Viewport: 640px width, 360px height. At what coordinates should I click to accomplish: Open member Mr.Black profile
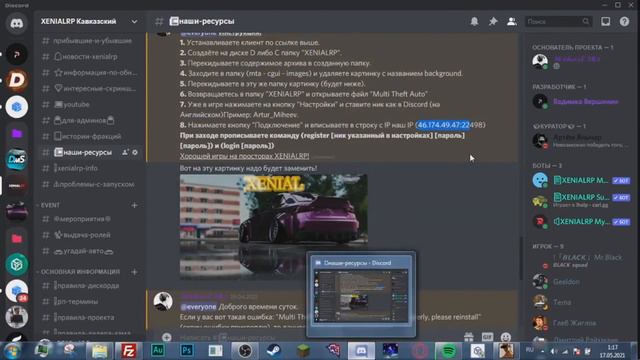(x=582, y=260)
